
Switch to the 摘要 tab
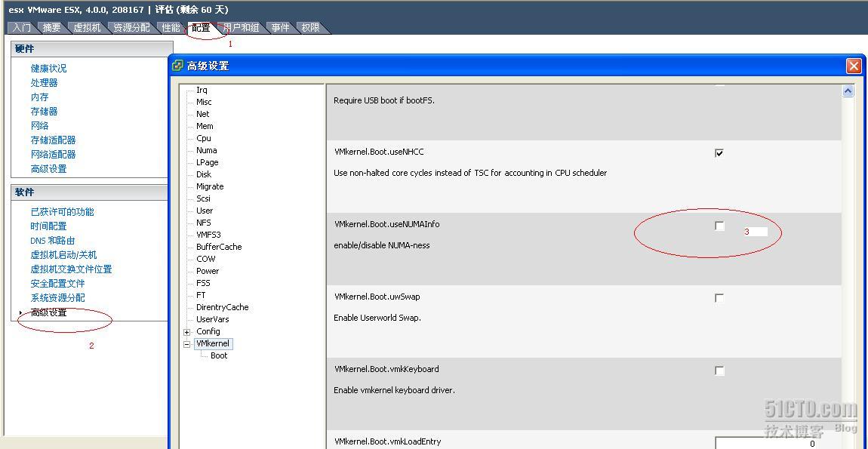(51, 28)
